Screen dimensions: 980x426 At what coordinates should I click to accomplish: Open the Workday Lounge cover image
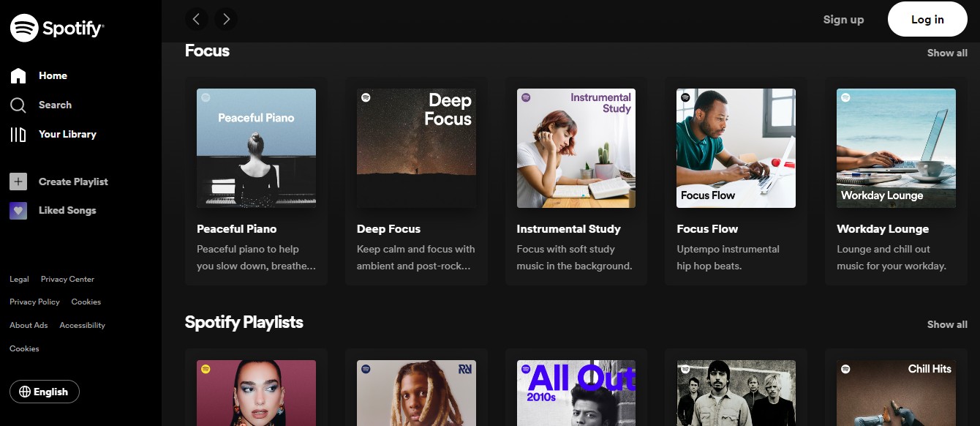coord(896,149)
